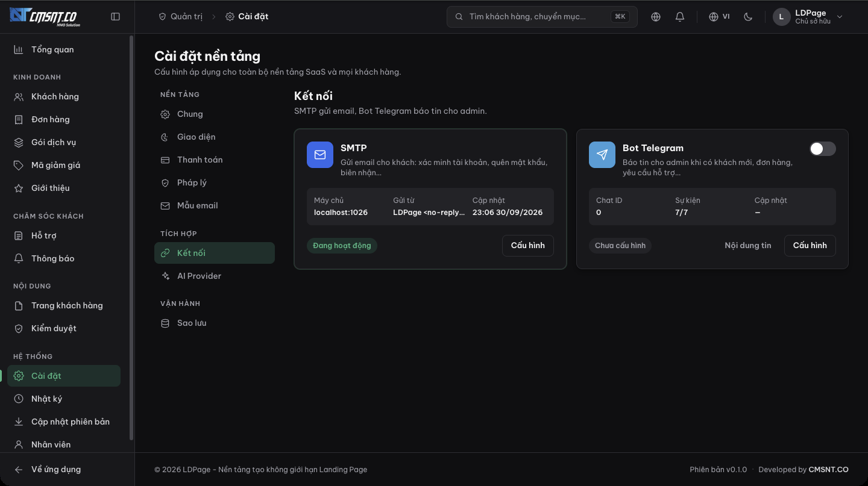
Task: Open the CMSNT.CO footer link
Action: (828, 470)
